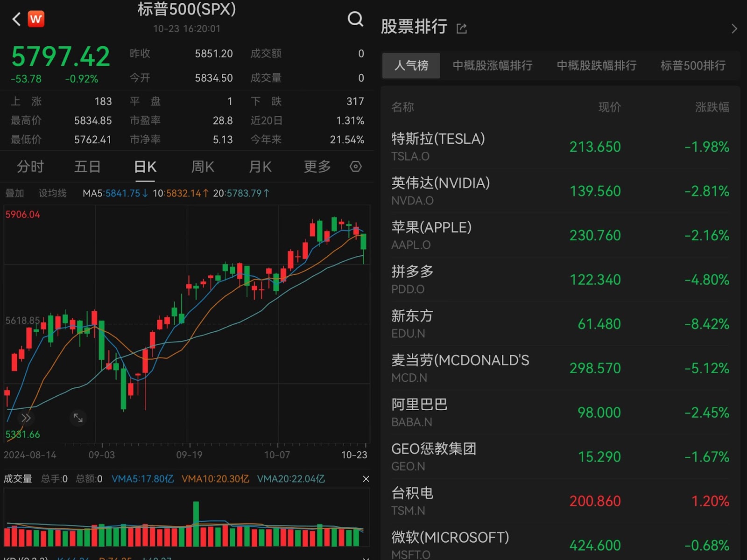Viewport: 747px width, 560px height.
Task: Expand chart with double-arrow icon
Action: click(x=26, y=418)
